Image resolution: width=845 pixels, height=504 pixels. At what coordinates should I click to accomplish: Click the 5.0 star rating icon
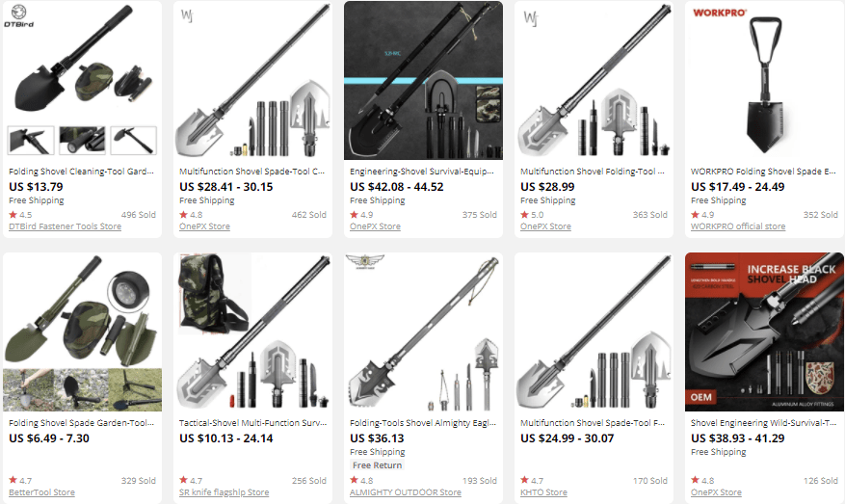(524, 215)
